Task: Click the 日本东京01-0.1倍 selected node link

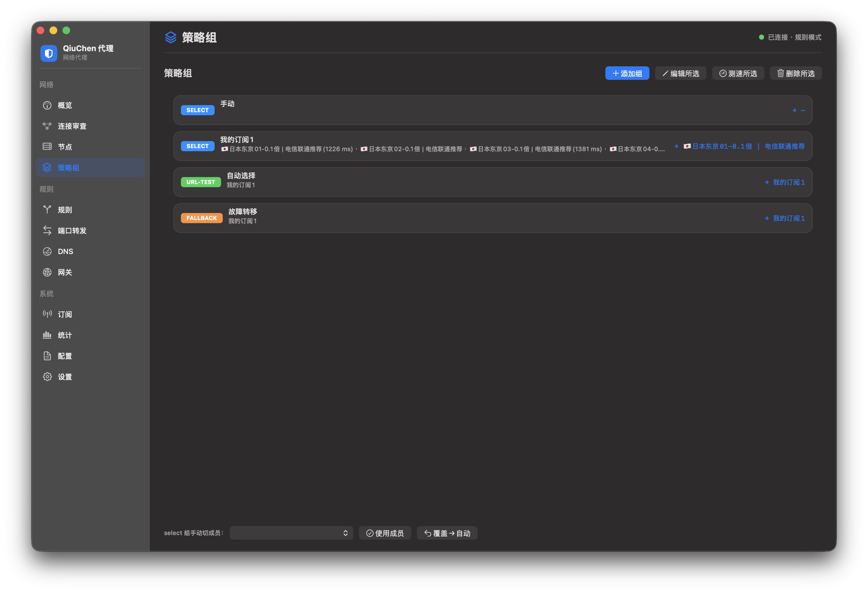Action: coord(744,146)
